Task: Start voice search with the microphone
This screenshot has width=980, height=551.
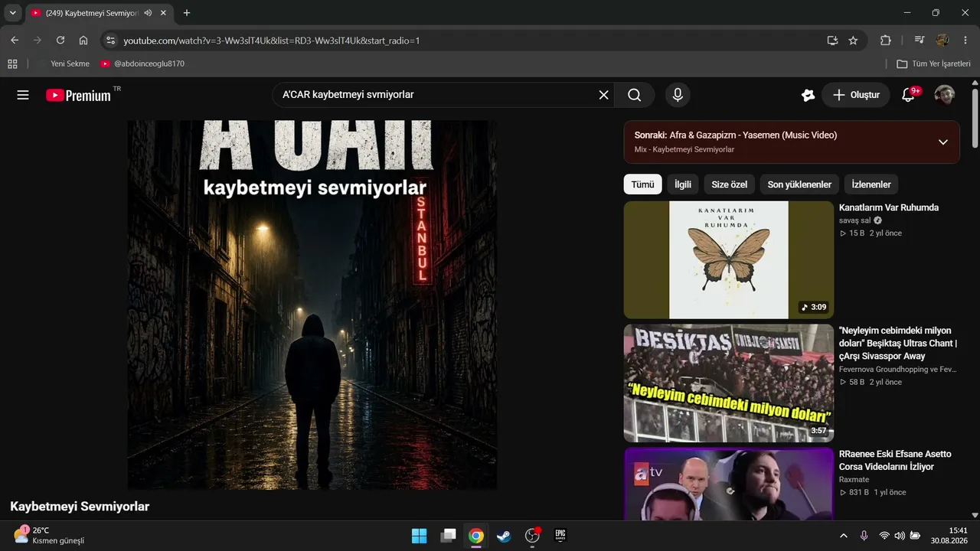Action: tap(677, 95)
